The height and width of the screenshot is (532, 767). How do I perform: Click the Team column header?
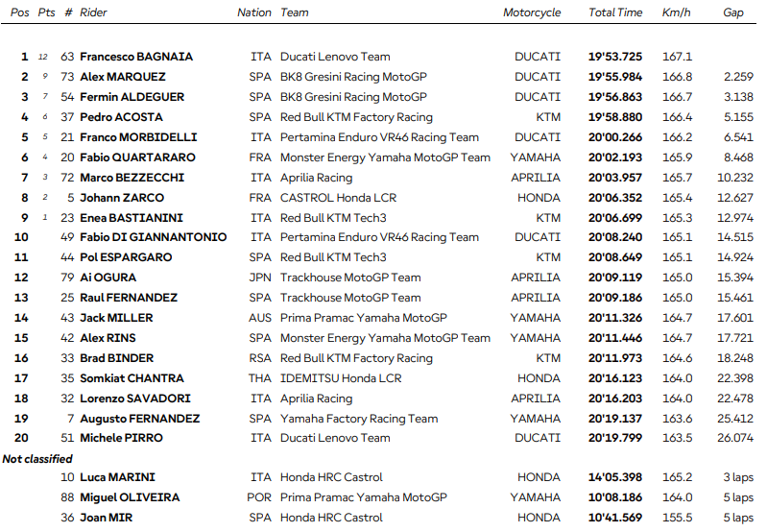tap(295, 12)
